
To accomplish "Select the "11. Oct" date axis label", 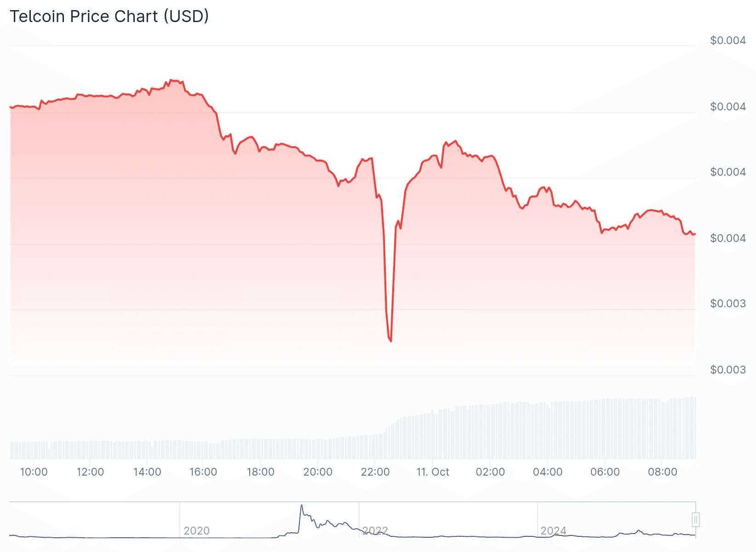I will (433, 472).
